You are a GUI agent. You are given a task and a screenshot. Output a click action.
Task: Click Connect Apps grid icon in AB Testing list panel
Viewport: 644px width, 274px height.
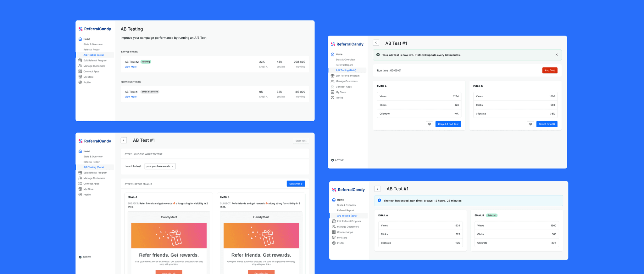pos(80,71)
